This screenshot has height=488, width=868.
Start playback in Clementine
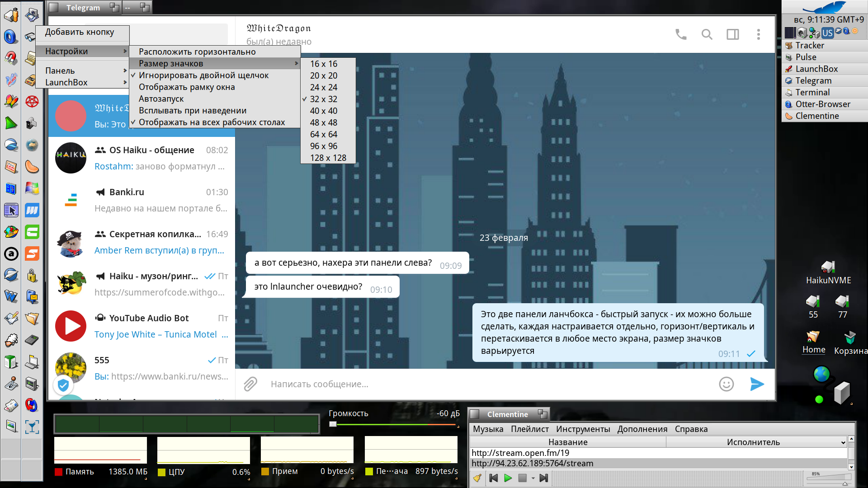click(508, 478)
